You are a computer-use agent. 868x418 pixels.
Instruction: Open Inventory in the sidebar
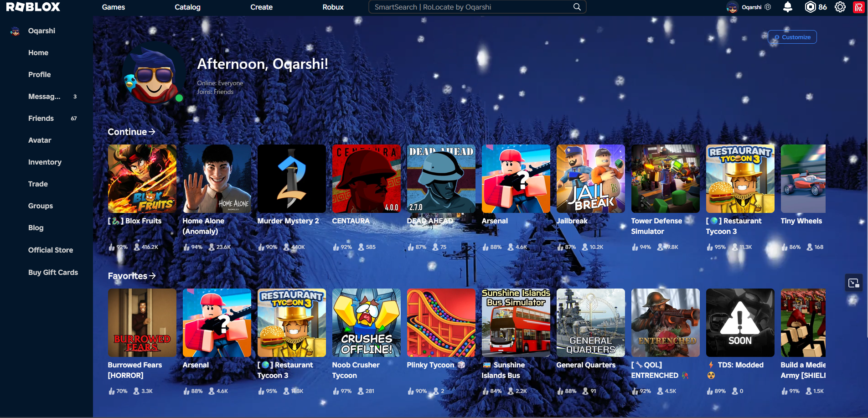coord(45,162)
